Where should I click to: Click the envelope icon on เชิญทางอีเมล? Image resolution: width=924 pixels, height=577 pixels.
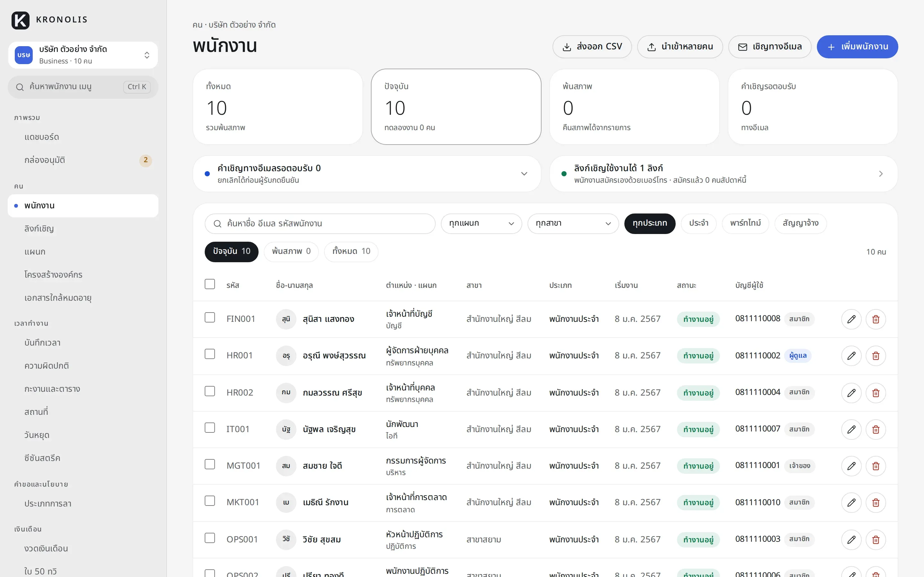tap(743, 47)
